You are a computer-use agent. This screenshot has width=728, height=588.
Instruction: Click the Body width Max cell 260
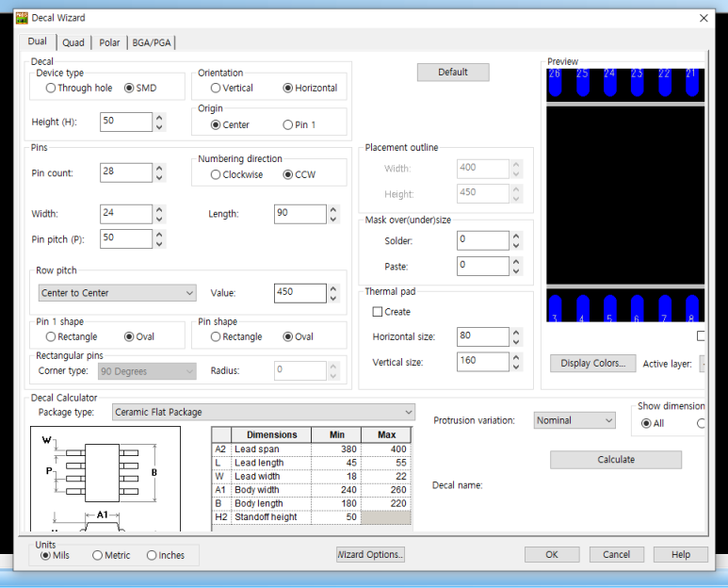[386, 490]
